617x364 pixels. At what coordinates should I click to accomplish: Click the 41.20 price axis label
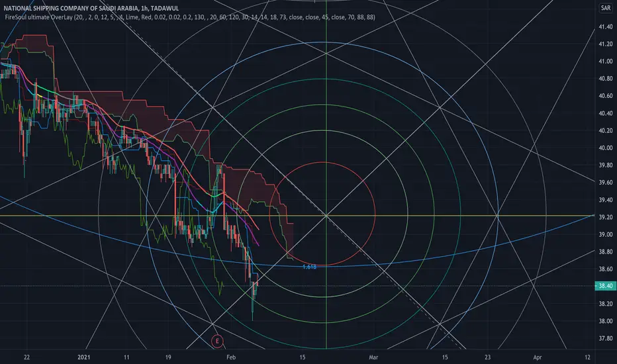click(606, 44)
